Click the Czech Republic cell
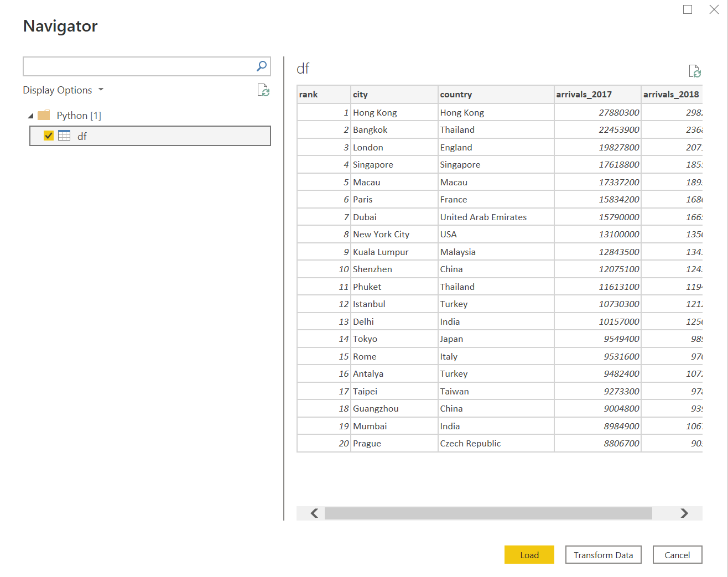The image size is (728, 577). (496, 443)
